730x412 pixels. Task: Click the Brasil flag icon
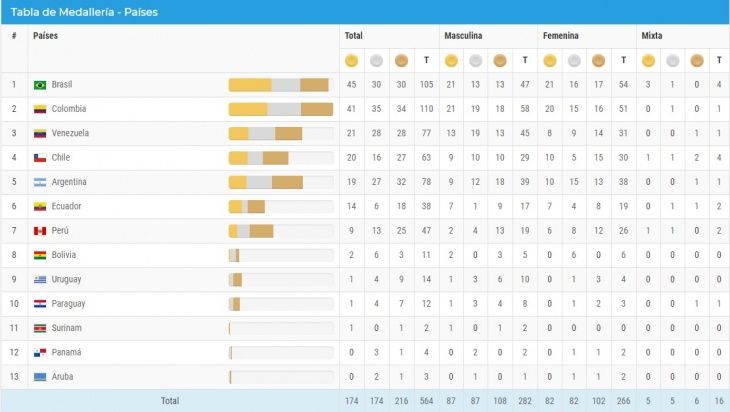point(40,85)
